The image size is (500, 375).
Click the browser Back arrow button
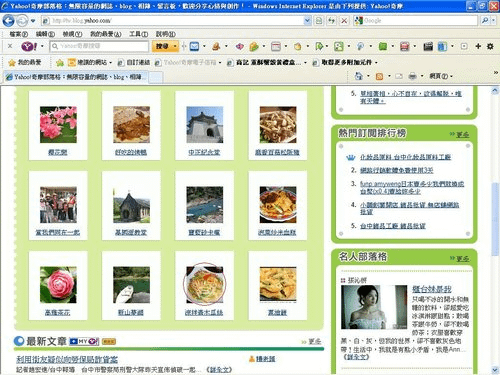pos(8,21)
